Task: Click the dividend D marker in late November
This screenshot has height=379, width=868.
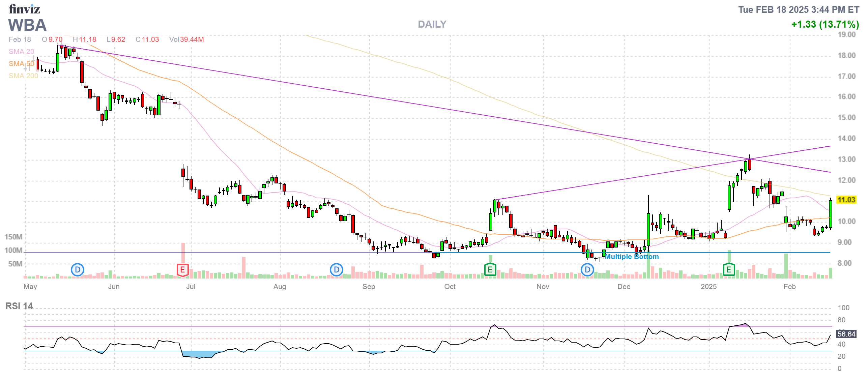Action: [x=587, y=270]
